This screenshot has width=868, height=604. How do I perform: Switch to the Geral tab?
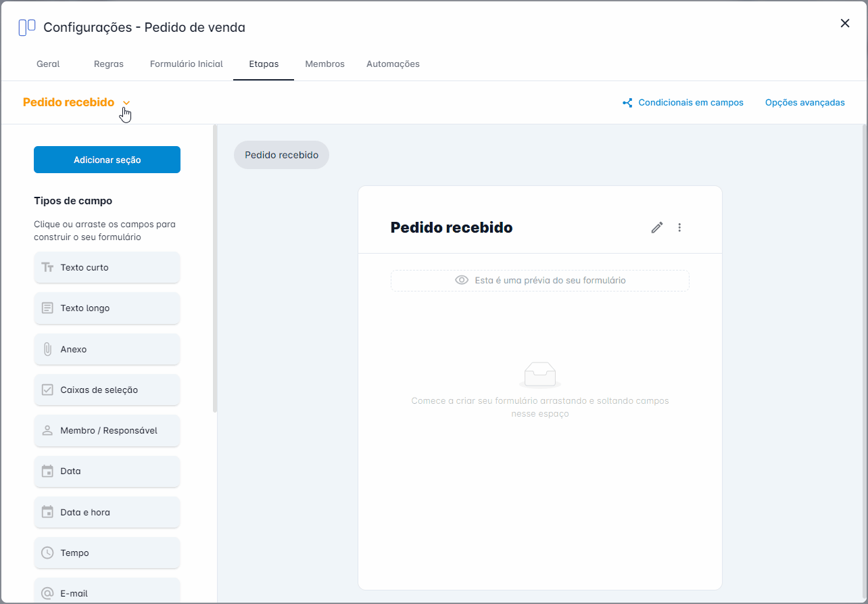coord(48,64)
